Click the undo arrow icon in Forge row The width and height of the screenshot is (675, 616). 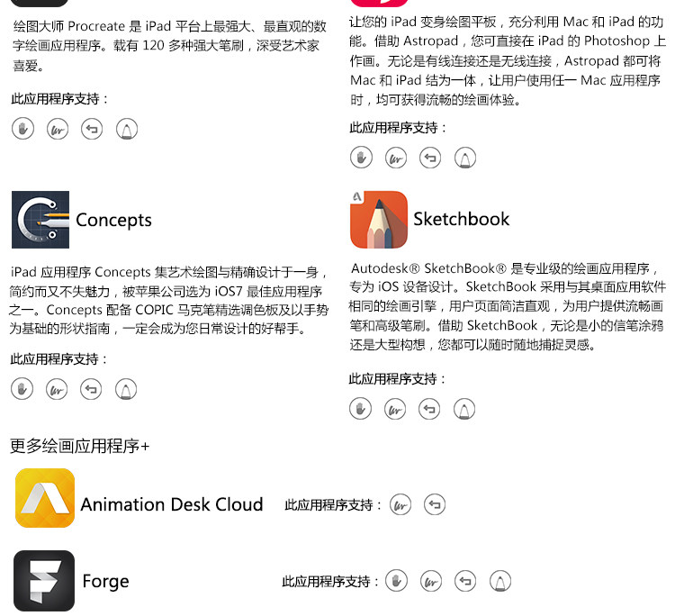tap(465, 581)
